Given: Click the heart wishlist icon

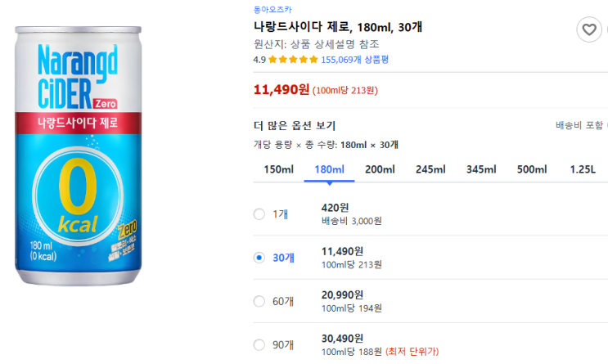Looking at the screenshot, I should 588,31.
